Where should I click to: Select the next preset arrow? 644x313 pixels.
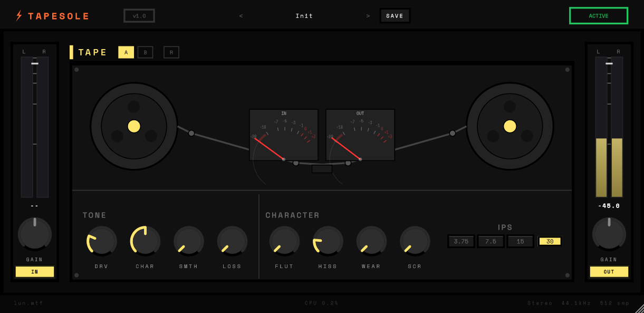[368, 16]
